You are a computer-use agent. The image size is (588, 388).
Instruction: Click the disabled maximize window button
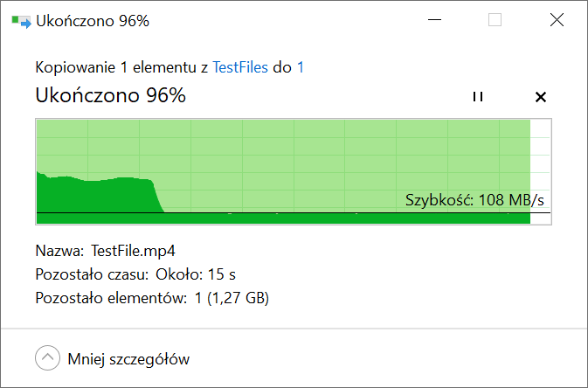pos(495,20)
